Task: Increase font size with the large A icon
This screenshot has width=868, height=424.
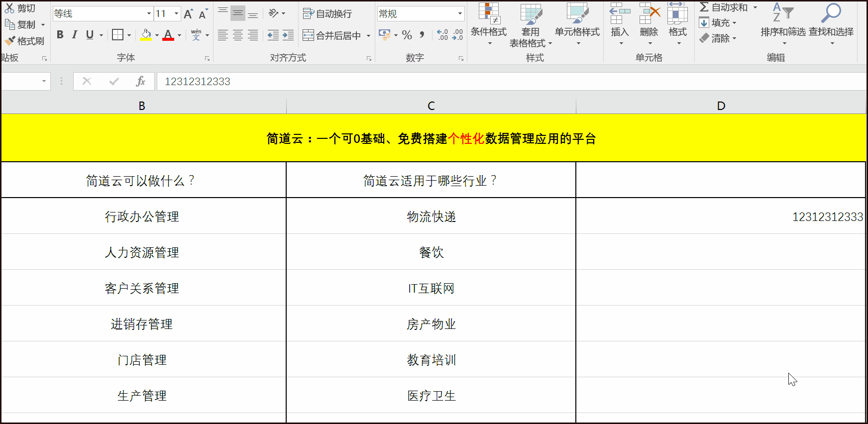Action: pyautogui.click(x=188, y=14)
